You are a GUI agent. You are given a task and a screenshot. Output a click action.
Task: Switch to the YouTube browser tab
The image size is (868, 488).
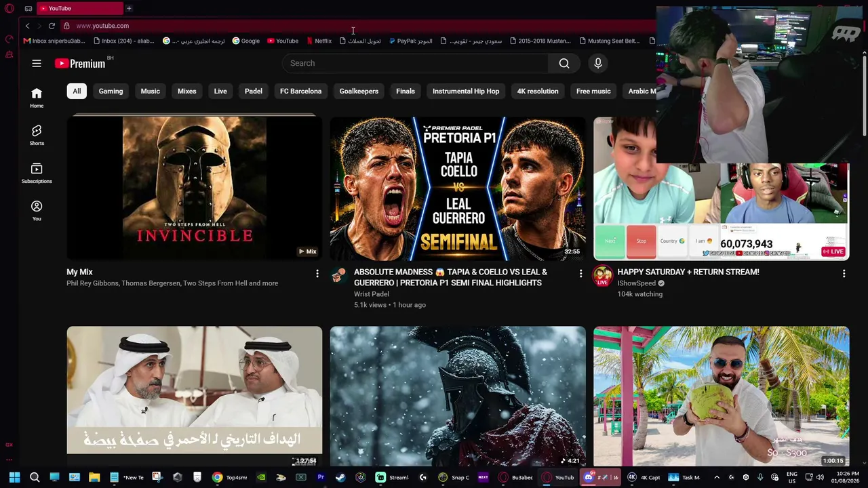click(x=80, y=8)
